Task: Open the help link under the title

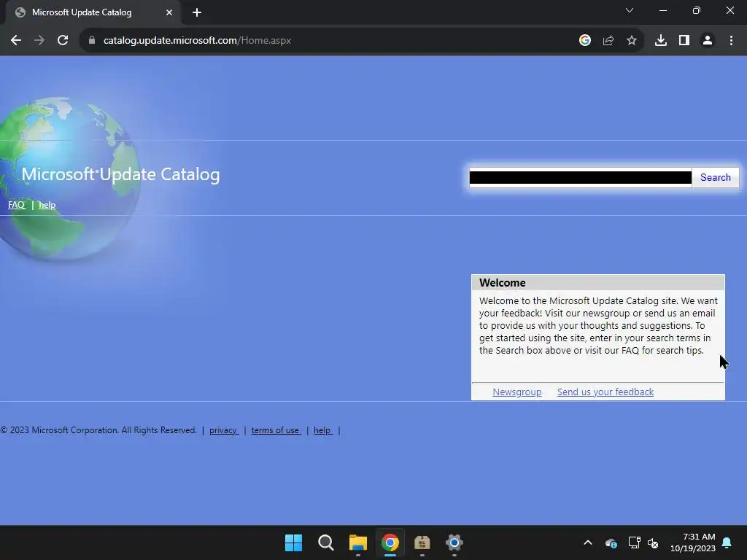Action: pyautogui.click(x=47, y=205)
